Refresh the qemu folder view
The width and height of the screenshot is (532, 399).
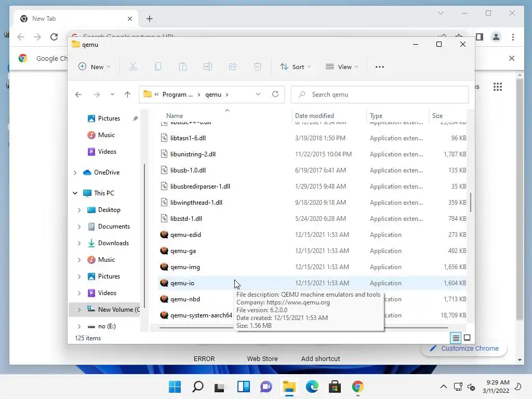[275, 95]
